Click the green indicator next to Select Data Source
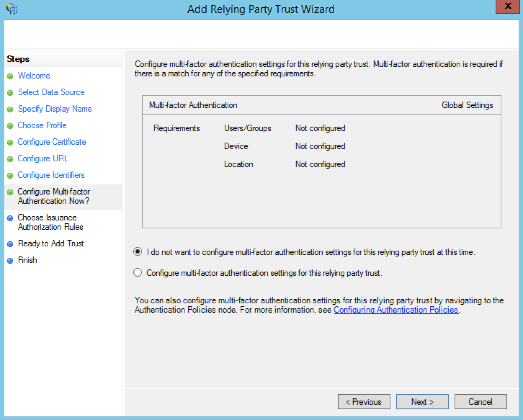The width and height of the screenshot is (523, 420). tap(10, 93)
